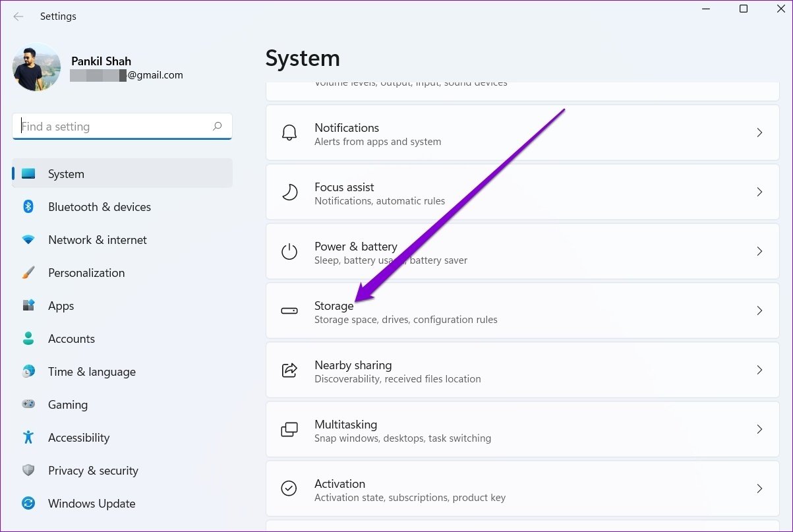Click the back arrow in the Settings title bar

[x=18, y=16]
